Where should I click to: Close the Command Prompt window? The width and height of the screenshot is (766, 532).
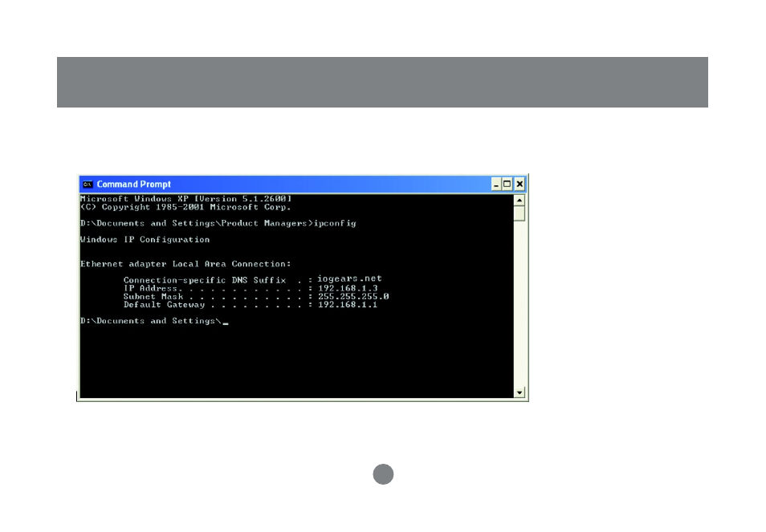519,185
